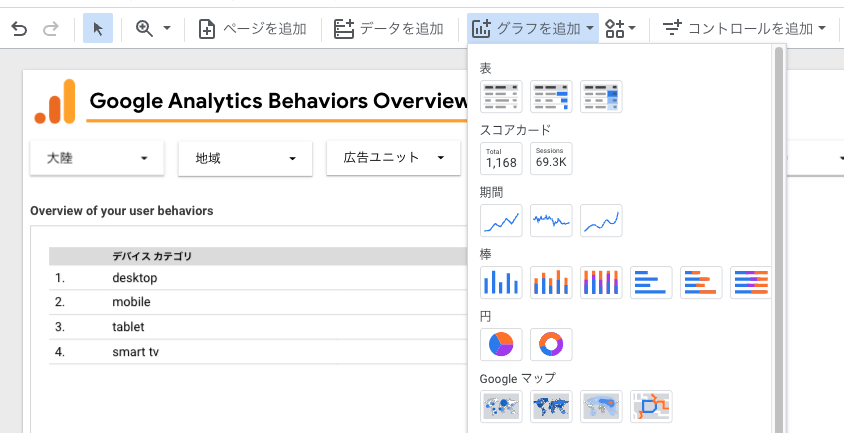Add scorecard showing Total 1,168
The width and height of the screenshot is (844, 433).
point(501,158)
